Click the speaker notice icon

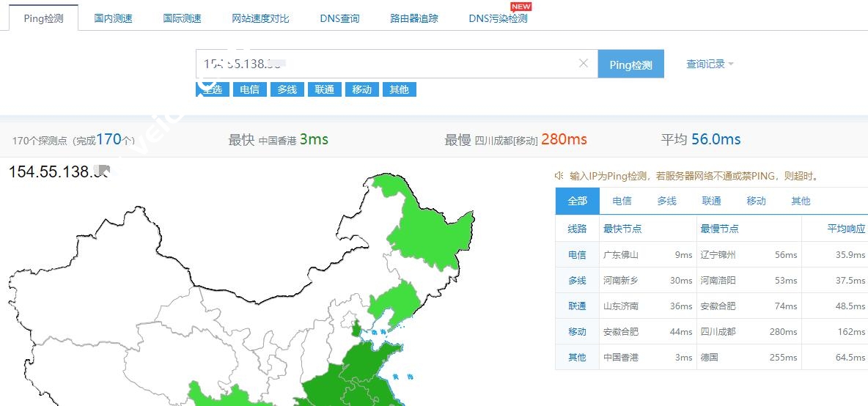click(x=559, y=176)
